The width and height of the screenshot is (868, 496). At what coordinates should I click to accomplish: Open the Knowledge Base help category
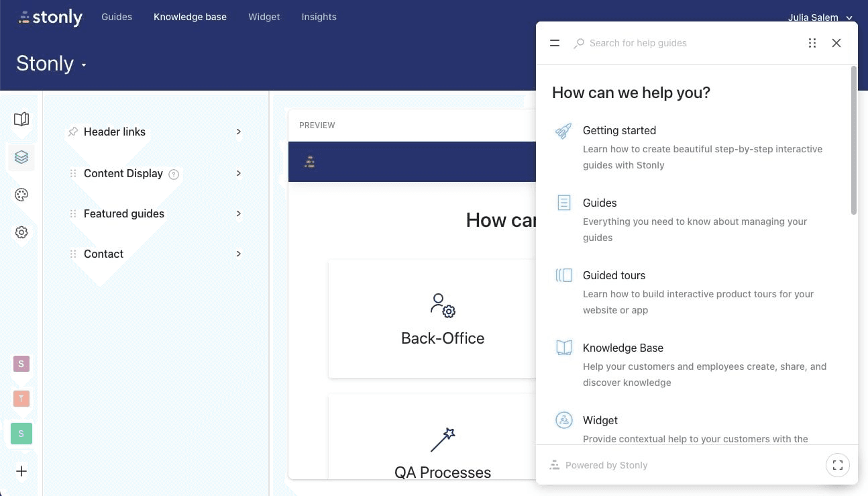point(693,365)
